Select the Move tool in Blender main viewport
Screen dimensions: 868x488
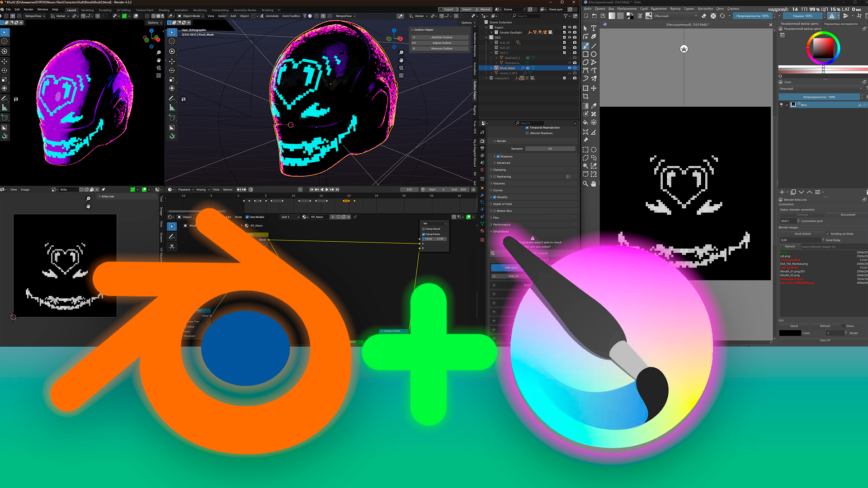pyautogui.click(x=172, y=61)
